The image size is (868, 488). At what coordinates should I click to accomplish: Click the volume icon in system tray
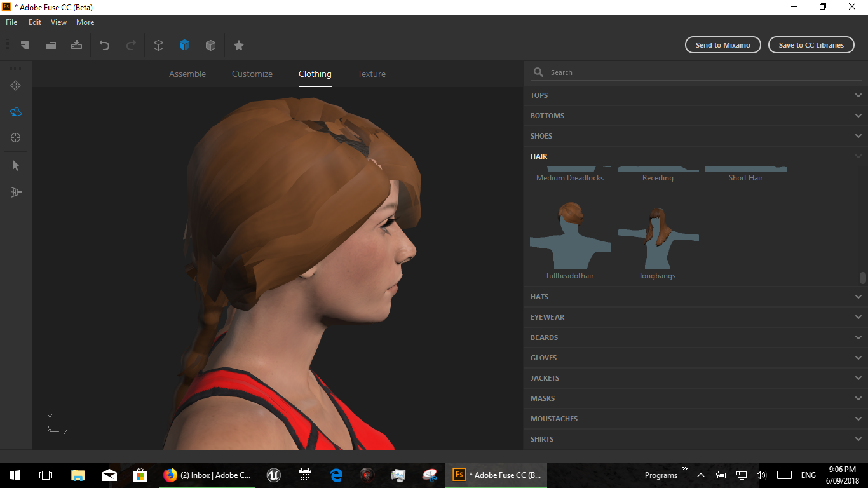761,475
